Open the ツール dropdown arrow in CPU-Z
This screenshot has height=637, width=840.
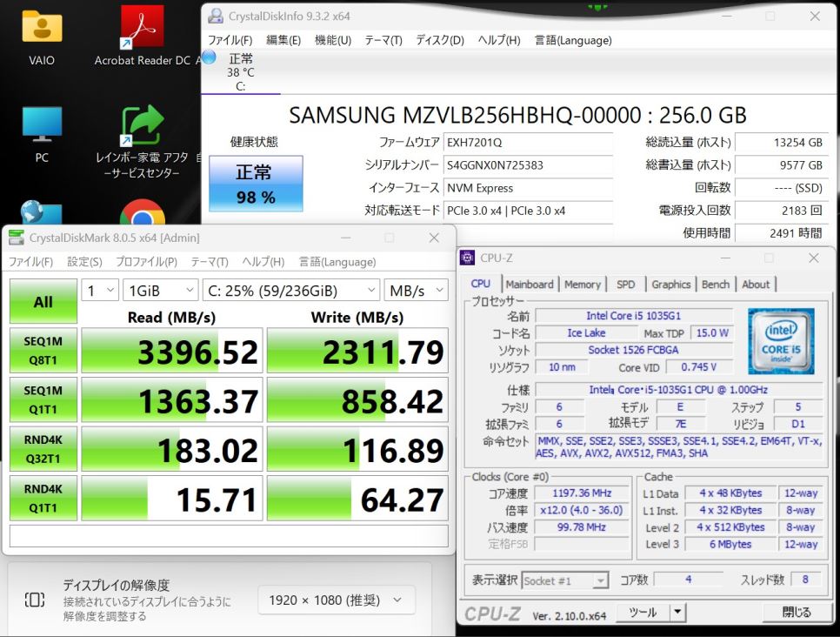[x=678, y=612]
